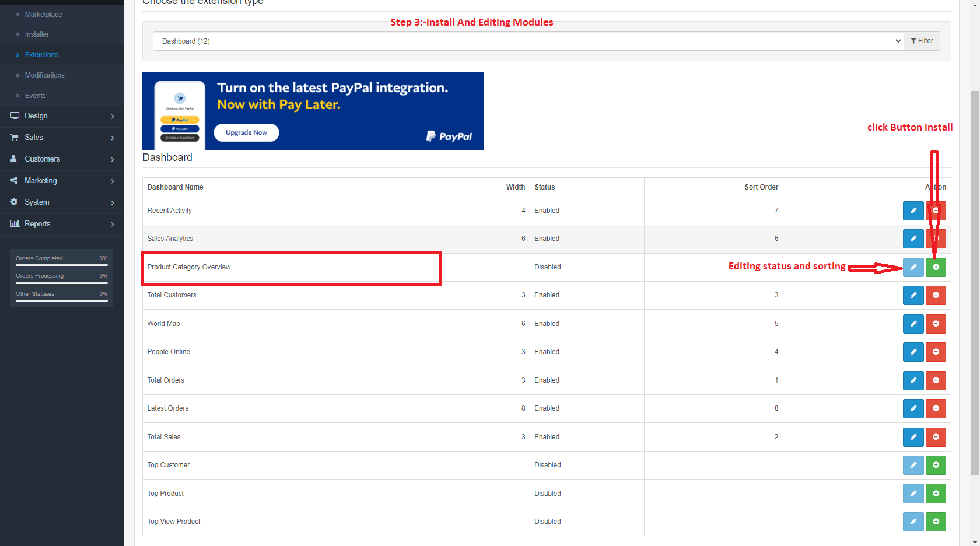980x546 pixels.
Task: Edit the Latest Orders module
Action: [913, 408]
